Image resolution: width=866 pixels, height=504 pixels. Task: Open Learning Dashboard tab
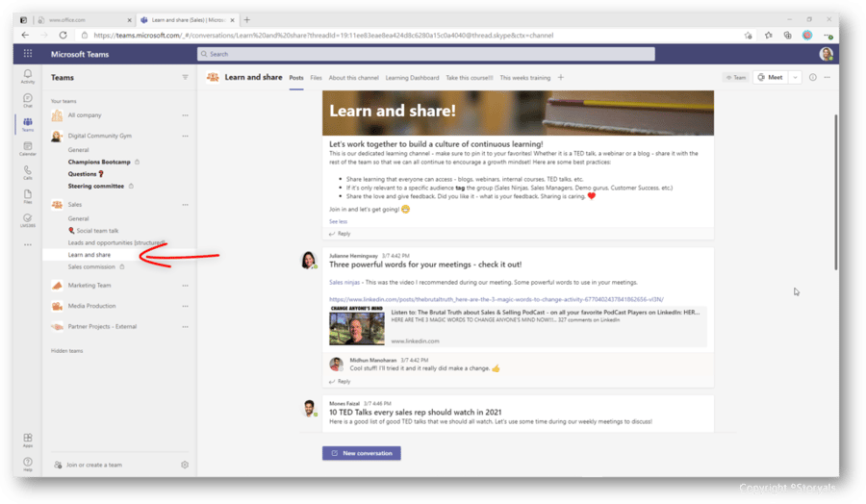(412, 78)
